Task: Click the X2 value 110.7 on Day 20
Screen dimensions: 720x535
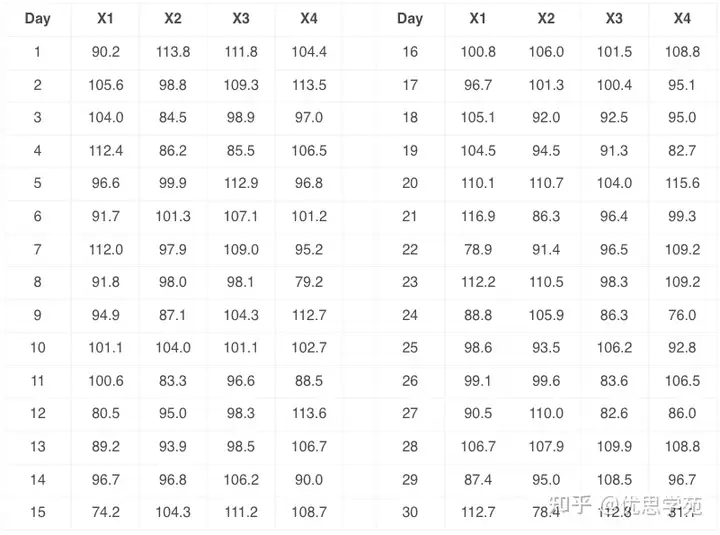Action: (x=546, y=183)
